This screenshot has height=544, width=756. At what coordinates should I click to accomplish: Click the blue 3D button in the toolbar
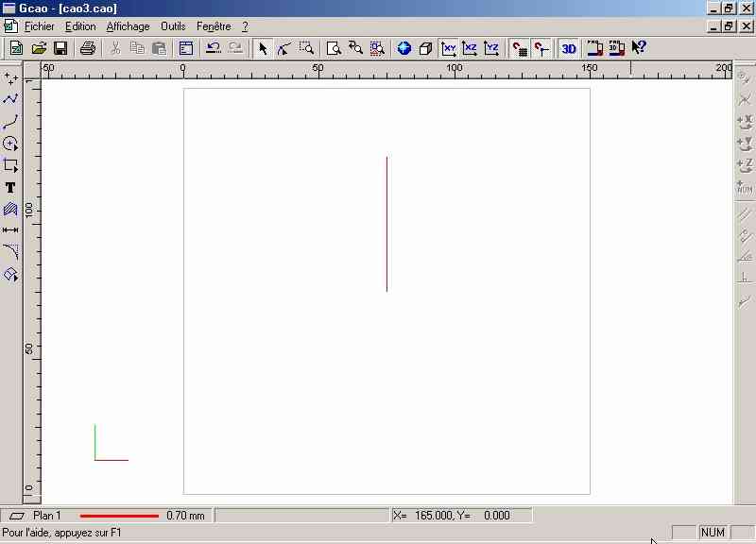pos(569,48)
